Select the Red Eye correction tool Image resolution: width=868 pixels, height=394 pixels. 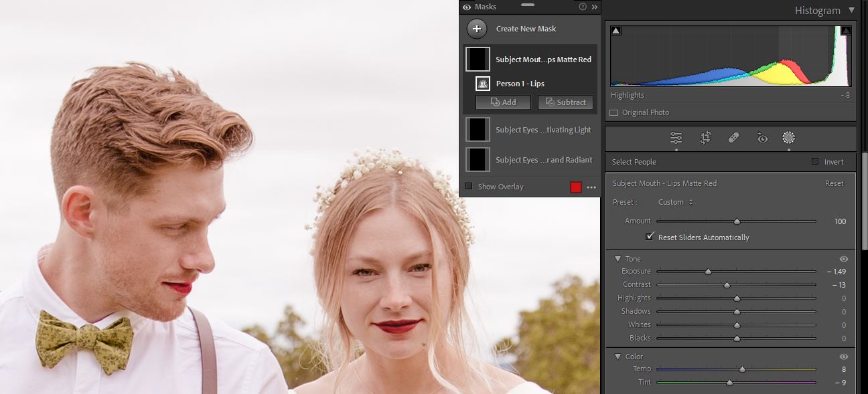coord(762,137)
